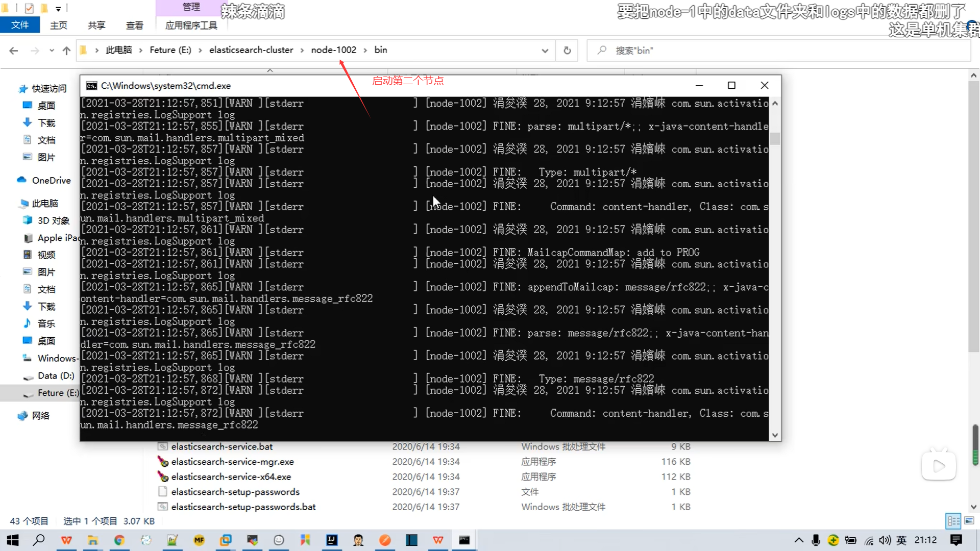Open the 查看 ribbon tab
980x551 pixels.
pos(134,25)
